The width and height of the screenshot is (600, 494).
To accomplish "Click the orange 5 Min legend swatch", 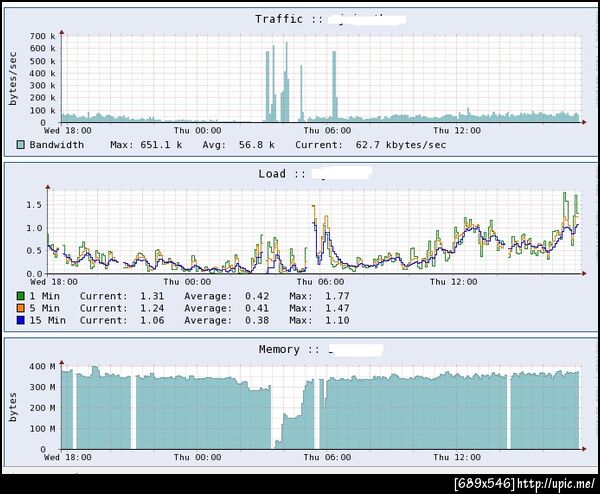I will [21, 308].
